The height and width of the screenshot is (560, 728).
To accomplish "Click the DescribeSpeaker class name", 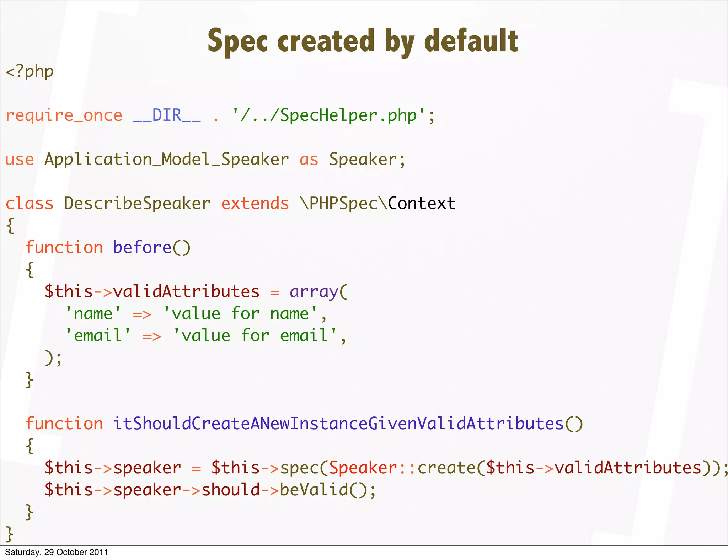I will 137,204.
